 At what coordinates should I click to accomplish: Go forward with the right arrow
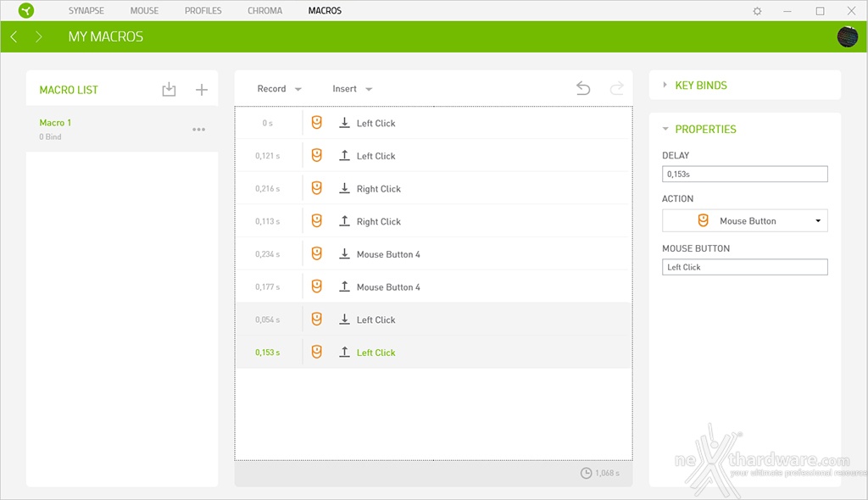click(x=38, y=36)
